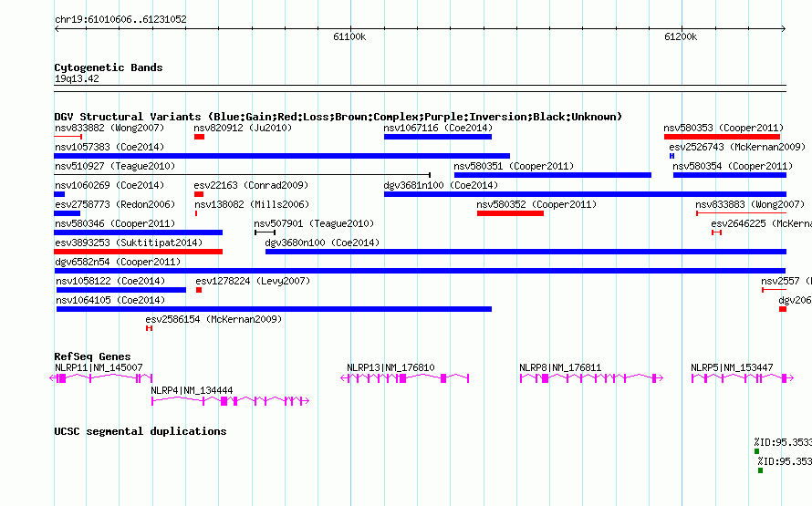Click the nsv138082 (Mills2006) label
The width and height of the screenshot is (812, 506).
(252, 204)
